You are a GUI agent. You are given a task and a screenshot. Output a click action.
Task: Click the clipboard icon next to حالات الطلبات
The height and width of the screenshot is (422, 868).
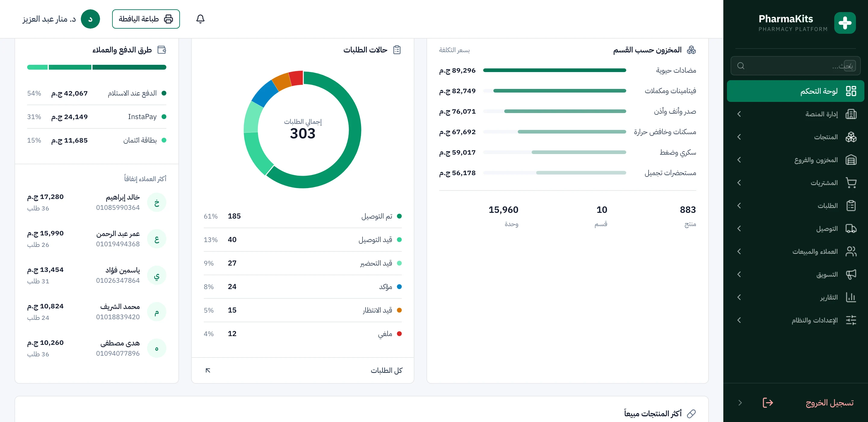397,50
